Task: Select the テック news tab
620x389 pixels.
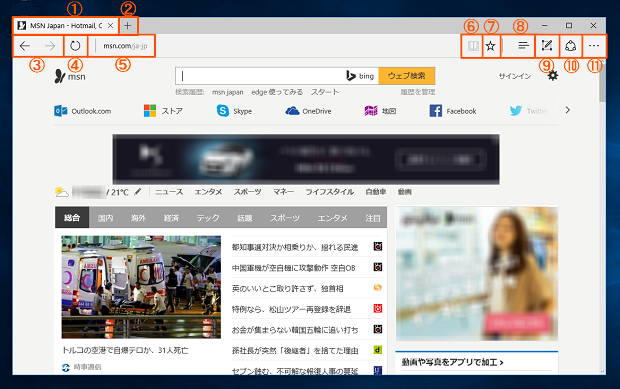Action: [x=208, y=218]
